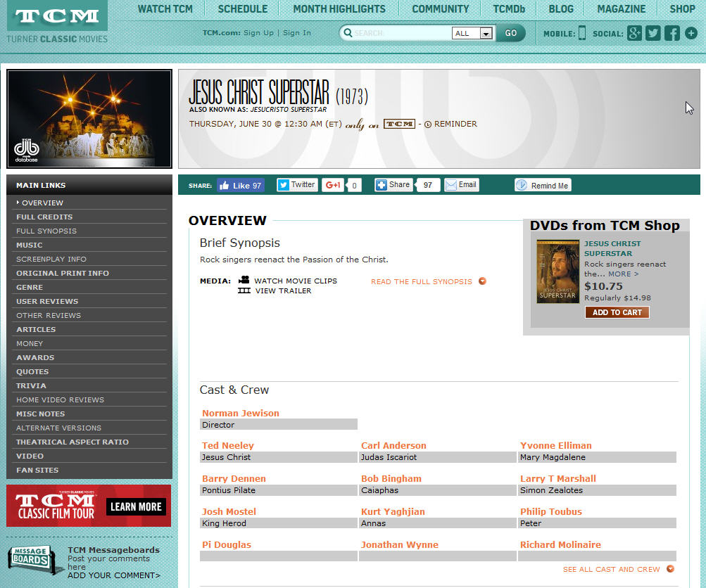Click the mobile phone icon
This screenshot has height=588, width=706.
tap(582, 33)
